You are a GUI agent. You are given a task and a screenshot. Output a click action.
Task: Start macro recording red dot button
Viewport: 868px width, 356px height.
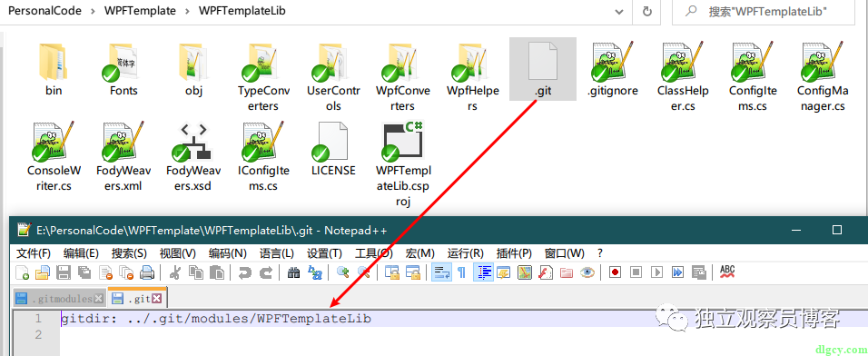[615, 272]
